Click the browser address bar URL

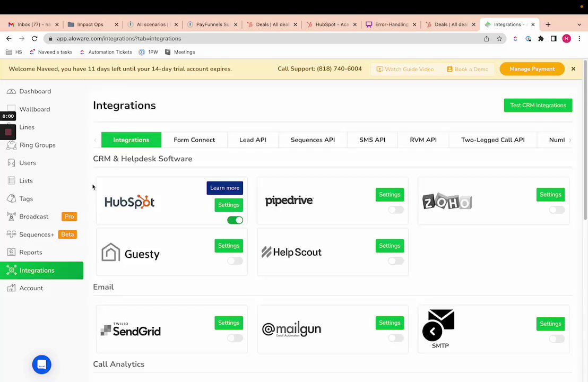(x=119, y=39)
